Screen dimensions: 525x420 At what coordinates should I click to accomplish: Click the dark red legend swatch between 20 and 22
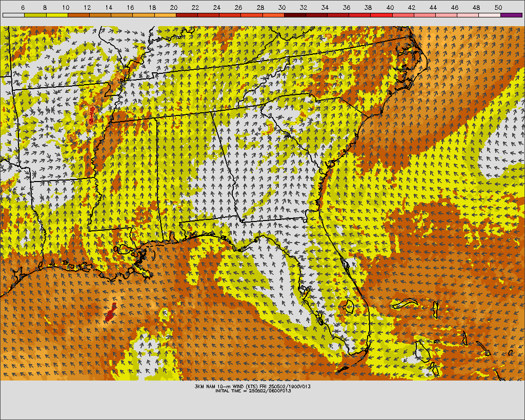coord(187,15)
